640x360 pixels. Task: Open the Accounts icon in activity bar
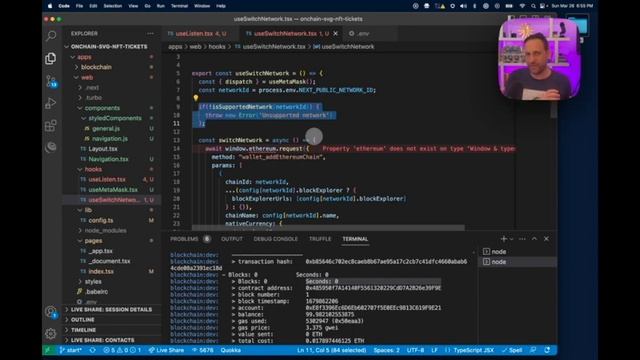pyautogui.click(x=51, y=312)
